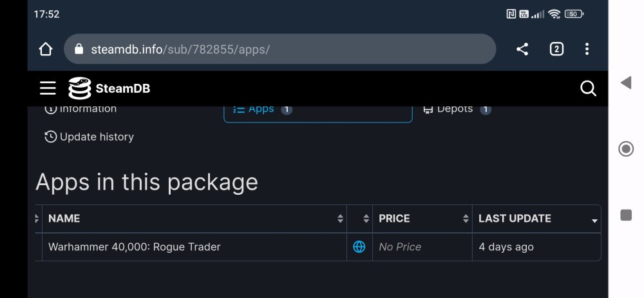Image resolution: width=644 pixels, height=298 pixels.
Task: Tap the share icon in the browser toolbar
Action: 522,49
